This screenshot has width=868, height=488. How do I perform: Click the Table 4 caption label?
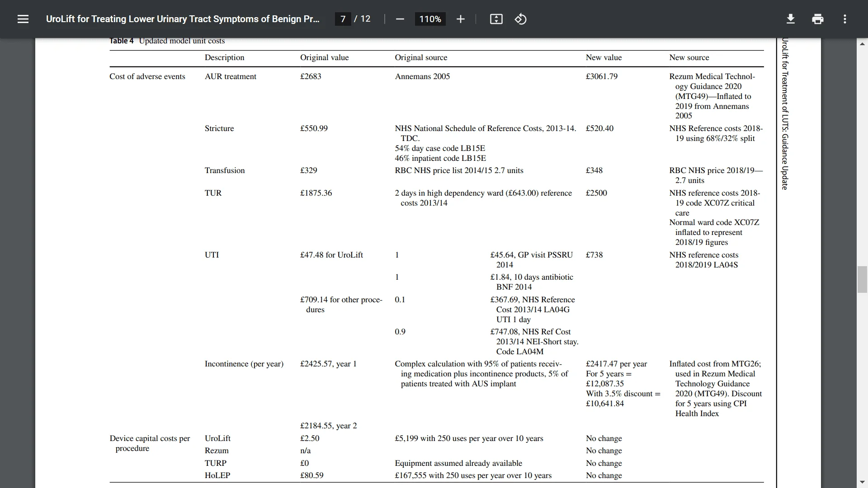pyautogui.click(x=122, y=41)
